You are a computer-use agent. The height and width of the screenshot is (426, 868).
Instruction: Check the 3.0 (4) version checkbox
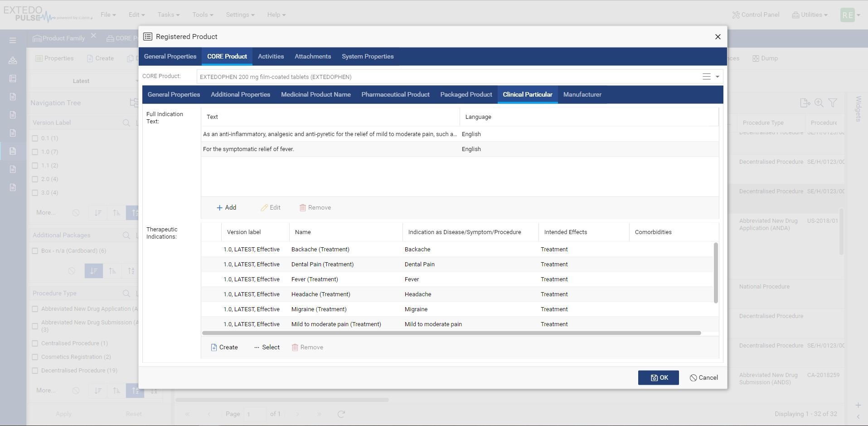click(x=35, y=193)
